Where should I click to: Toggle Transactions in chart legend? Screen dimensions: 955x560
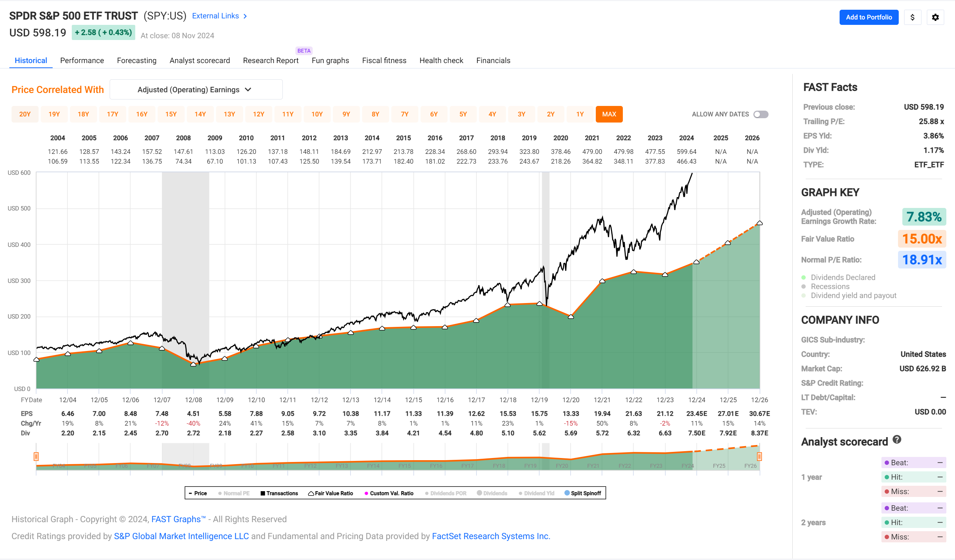[279, 493]
